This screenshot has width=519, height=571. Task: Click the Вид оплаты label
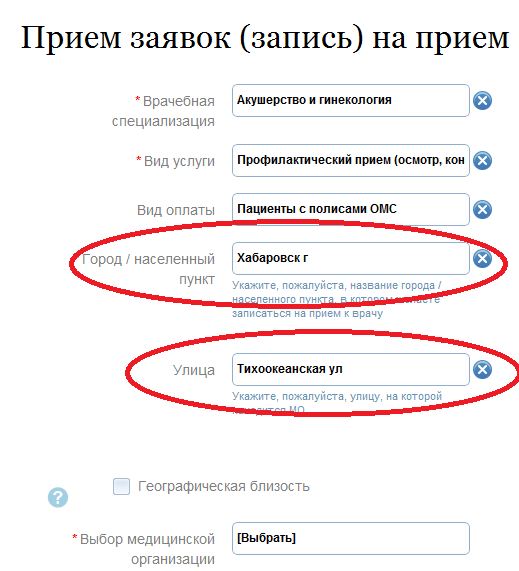pos(176,210)
